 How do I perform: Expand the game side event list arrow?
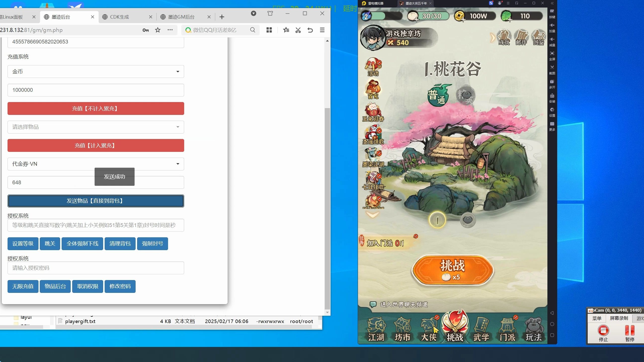click(x=372, y=214)
